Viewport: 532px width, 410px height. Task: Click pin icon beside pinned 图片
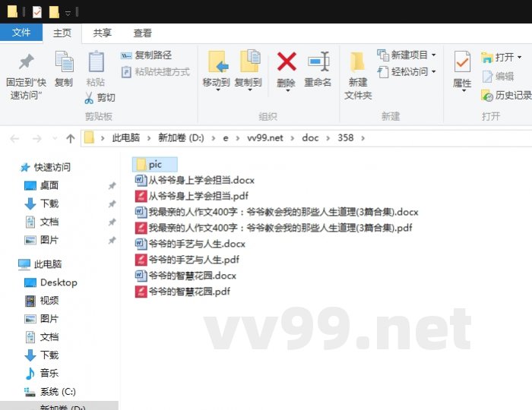tap(112, 241)
